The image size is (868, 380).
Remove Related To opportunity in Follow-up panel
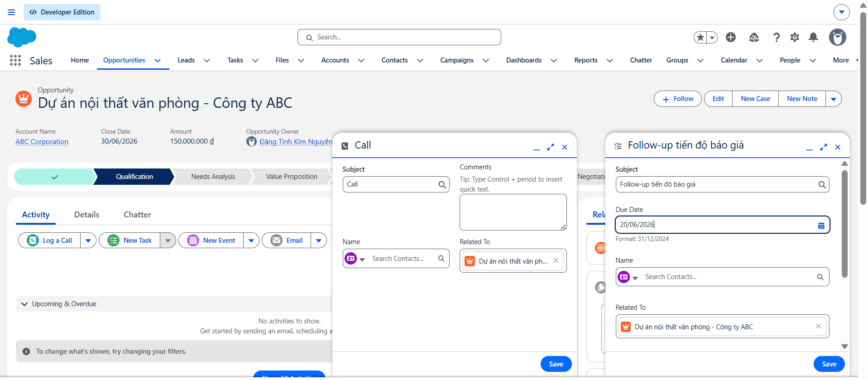coord(818,326)
